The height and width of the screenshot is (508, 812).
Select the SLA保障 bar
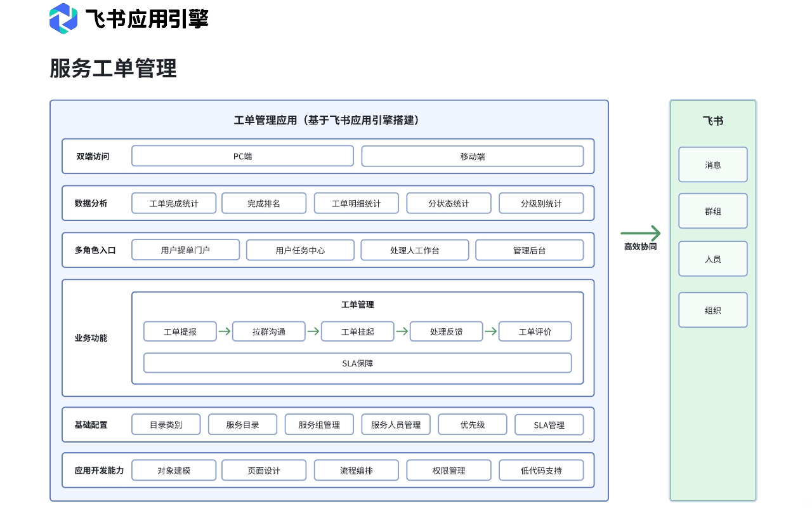click(x=358, y=363)
